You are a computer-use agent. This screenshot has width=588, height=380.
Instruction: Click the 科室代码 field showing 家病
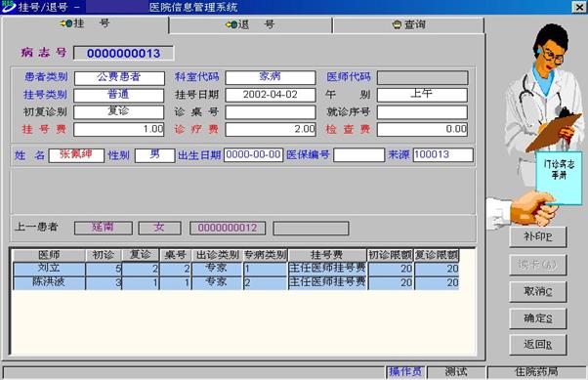pos(271,77)
